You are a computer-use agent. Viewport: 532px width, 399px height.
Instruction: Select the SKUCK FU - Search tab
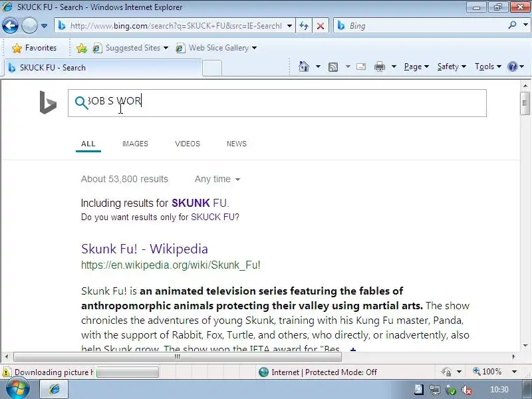pos(103,68)
